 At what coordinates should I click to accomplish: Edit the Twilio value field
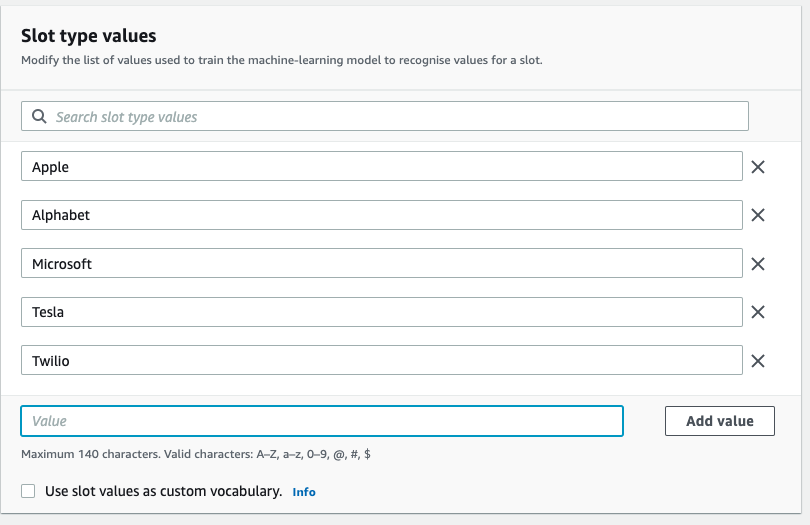point(382,360)
